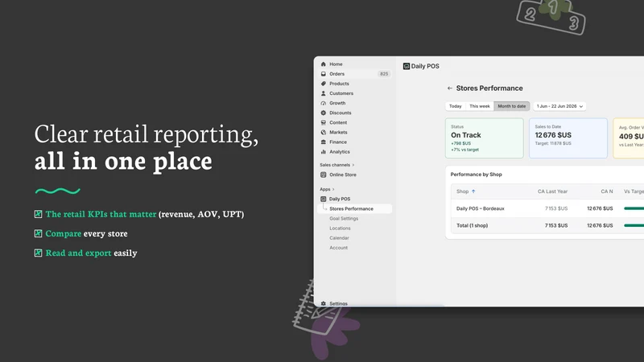Viewport: 644px width, 362px height.
Task: Select the Today period tab
Action: coord(455,106)
